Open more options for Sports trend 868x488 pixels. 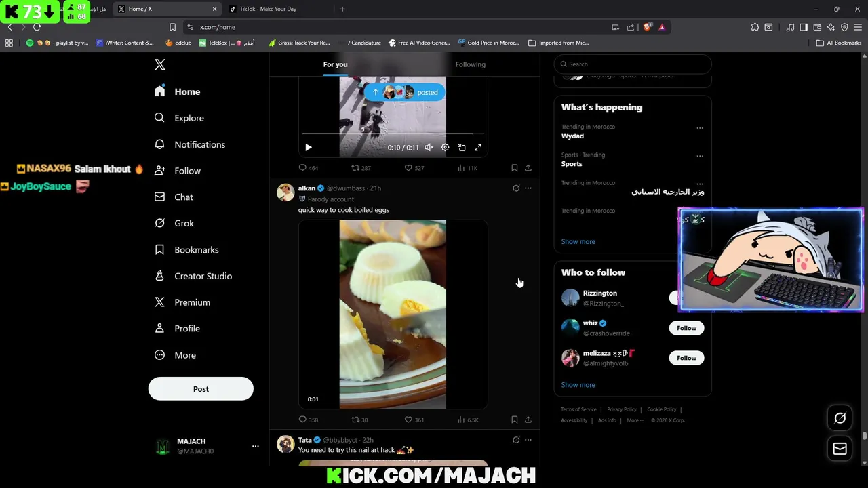click(700, 156)
